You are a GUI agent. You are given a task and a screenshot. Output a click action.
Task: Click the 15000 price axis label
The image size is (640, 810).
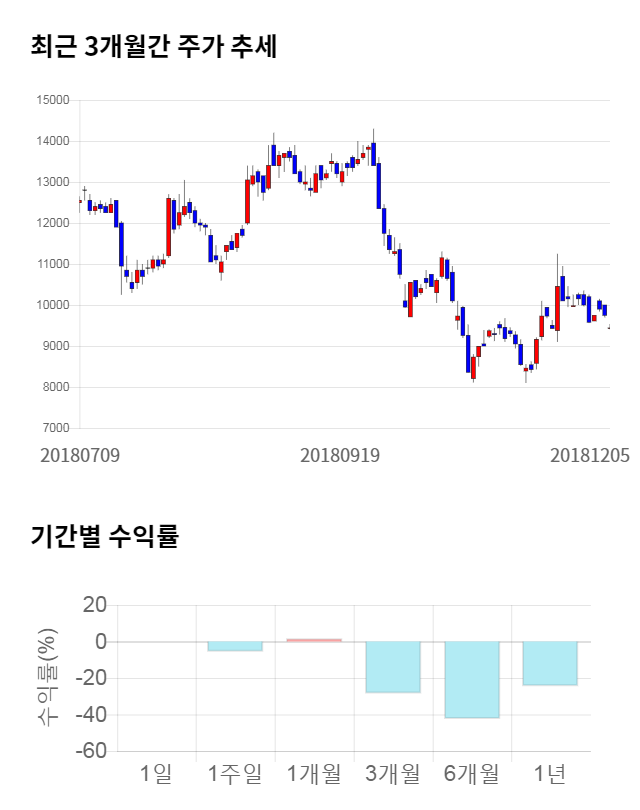tap(51, 100)
